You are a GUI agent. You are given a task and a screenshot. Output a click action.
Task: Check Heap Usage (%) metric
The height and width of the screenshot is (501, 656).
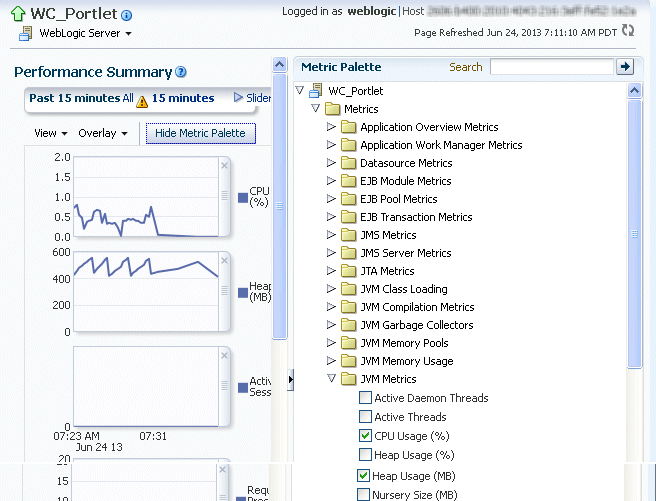pos(365,455)
